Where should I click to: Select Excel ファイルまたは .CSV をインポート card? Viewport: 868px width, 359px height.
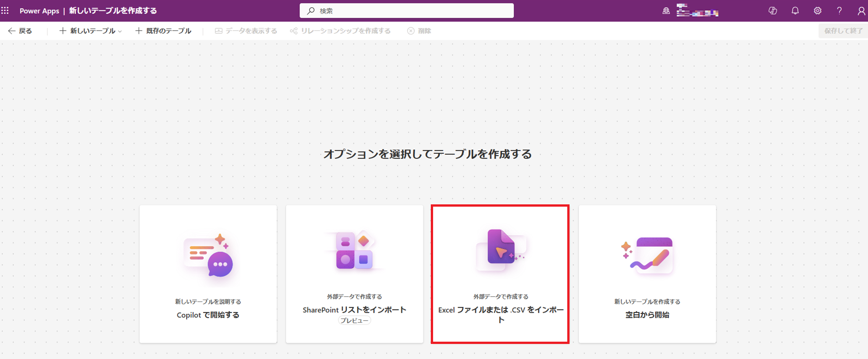pyautogui.click(x=500, y=274)
